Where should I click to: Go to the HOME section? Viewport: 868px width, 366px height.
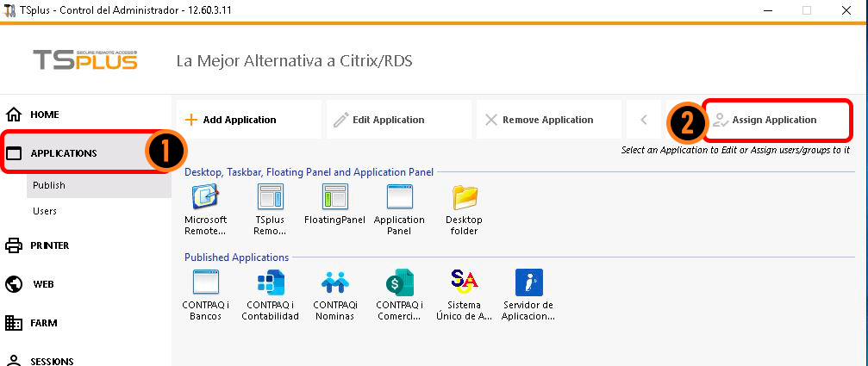click(x=45, y=114)
